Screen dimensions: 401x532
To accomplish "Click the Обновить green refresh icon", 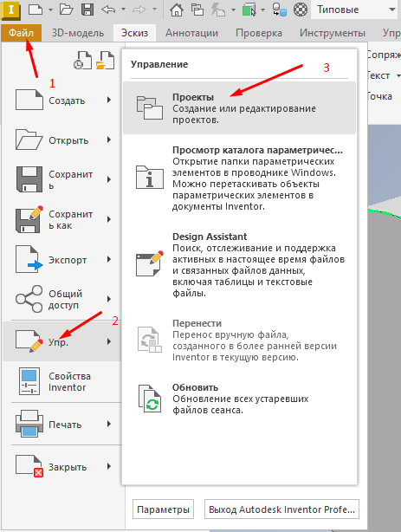I will [x=150, y=399].
